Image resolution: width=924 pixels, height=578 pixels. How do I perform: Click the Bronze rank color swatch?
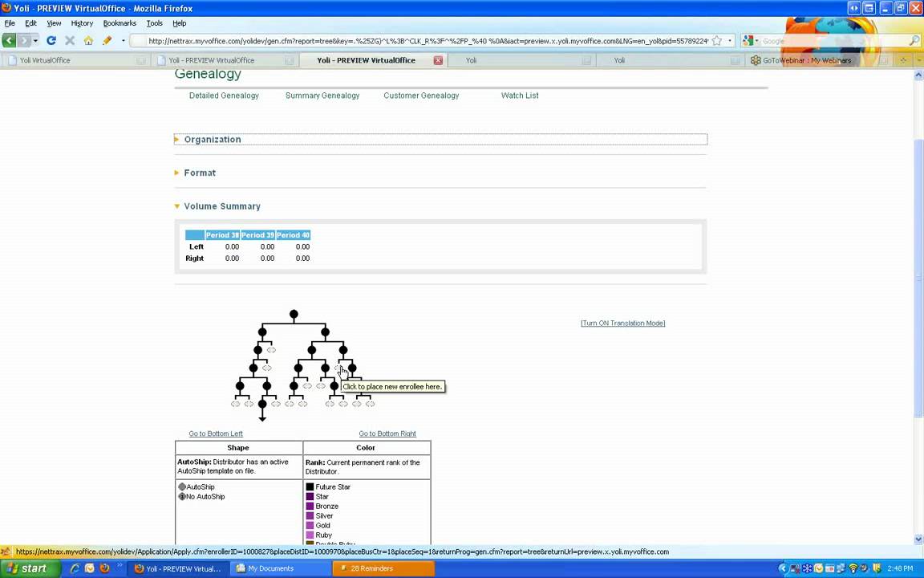(x=310, y=506)
